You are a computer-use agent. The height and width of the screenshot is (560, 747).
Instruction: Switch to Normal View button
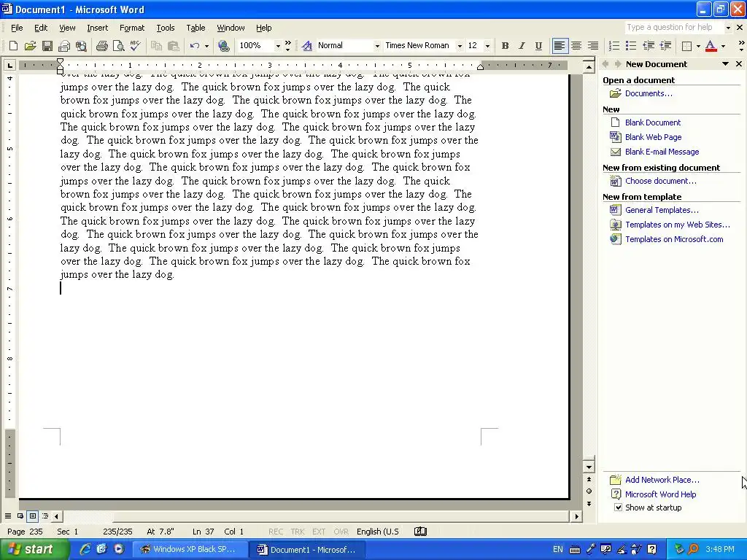click(x=8, y=516)
